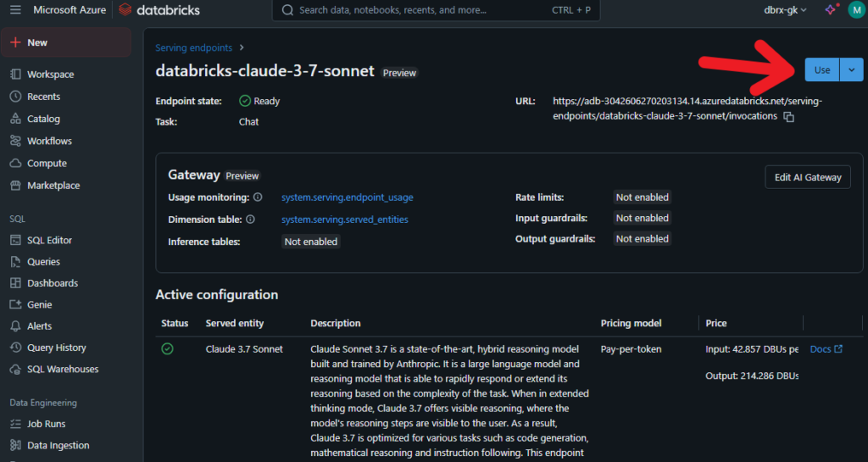This screenshot has height=462, width=868.
Task: Expand the Use button dropdown arrow
Action: point(851,70)
